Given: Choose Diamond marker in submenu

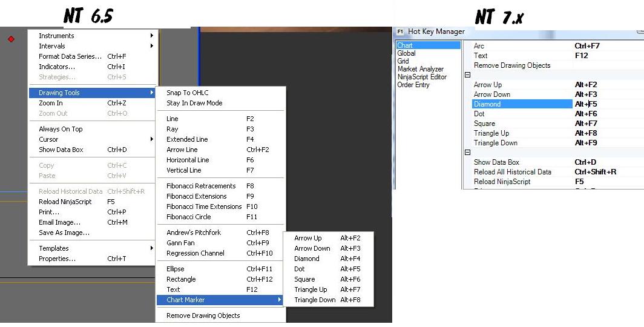Looking at the screenshot, I should 329,259.
